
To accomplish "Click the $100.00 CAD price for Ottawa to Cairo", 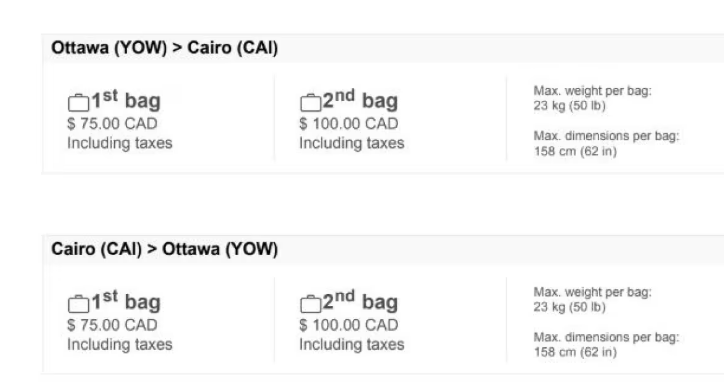I will [349, 124].
